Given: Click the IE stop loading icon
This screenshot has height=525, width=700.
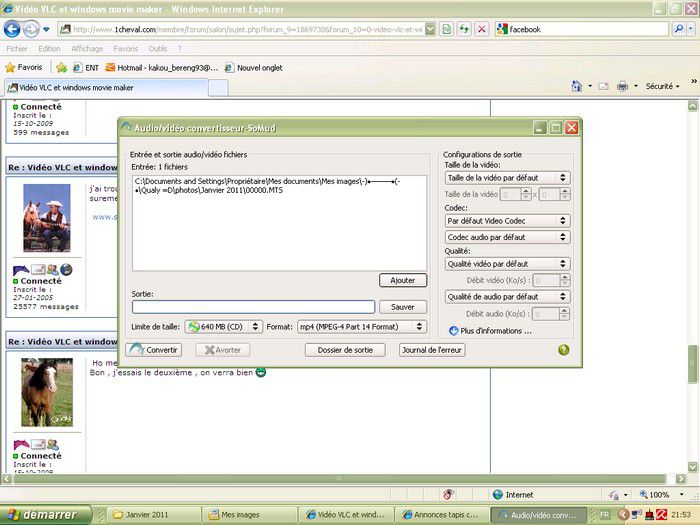Looking at the screenshot, I should tap(482, 29).
